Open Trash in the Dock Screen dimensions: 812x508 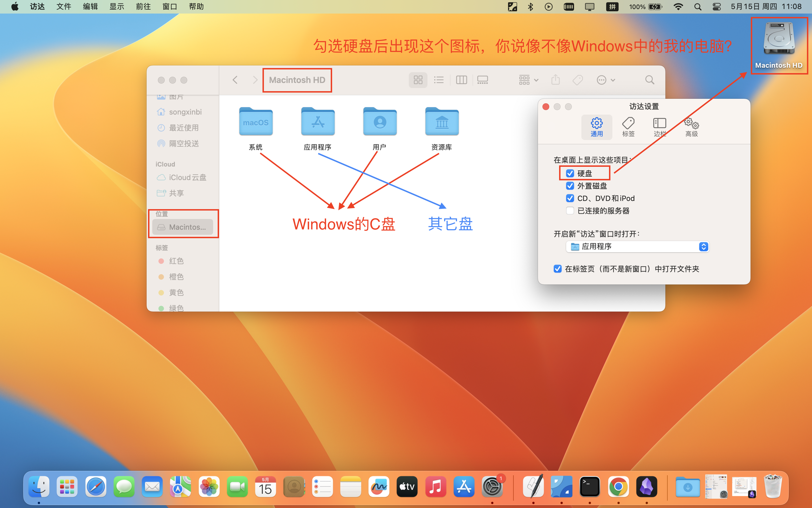[x=773, y=487]
